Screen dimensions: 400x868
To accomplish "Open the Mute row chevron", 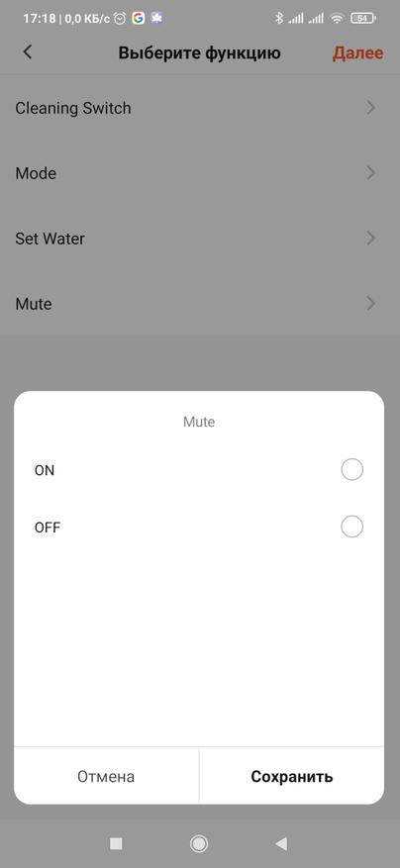I will tap(371, 304).
